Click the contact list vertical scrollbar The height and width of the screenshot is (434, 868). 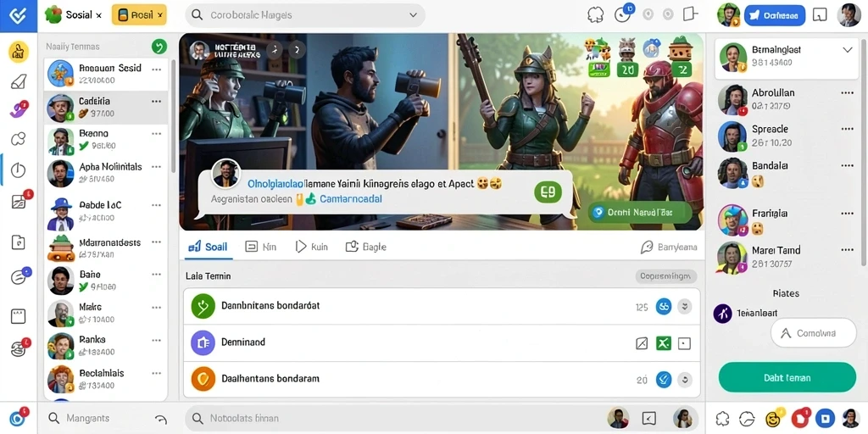[173, 116]
